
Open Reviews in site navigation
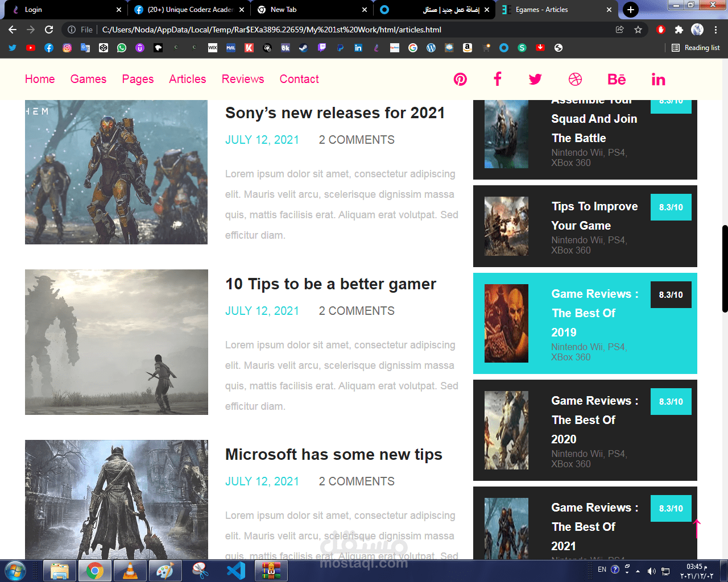click(243, 79)
